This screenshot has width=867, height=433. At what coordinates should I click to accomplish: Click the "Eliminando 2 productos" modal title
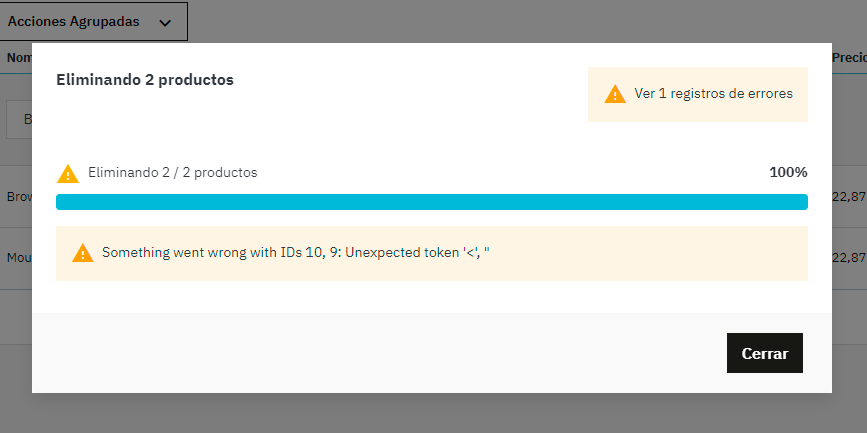click(x=145, y=79)
